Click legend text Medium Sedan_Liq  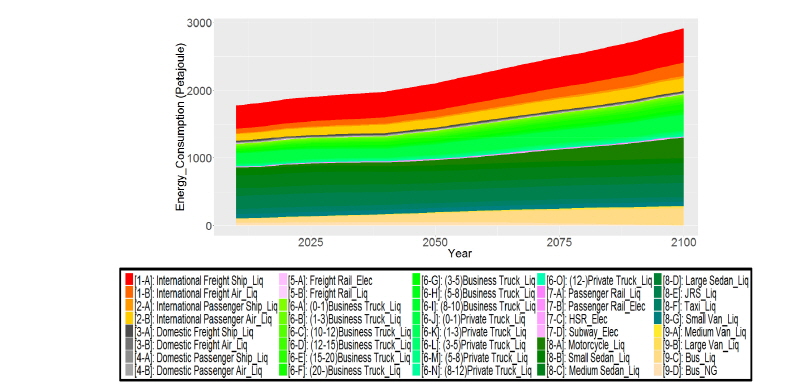604,371
